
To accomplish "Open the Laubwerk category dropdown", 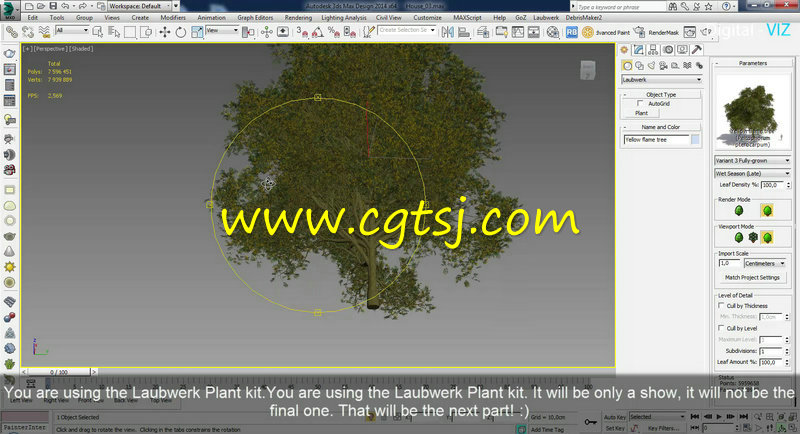I will pos(662,80).
